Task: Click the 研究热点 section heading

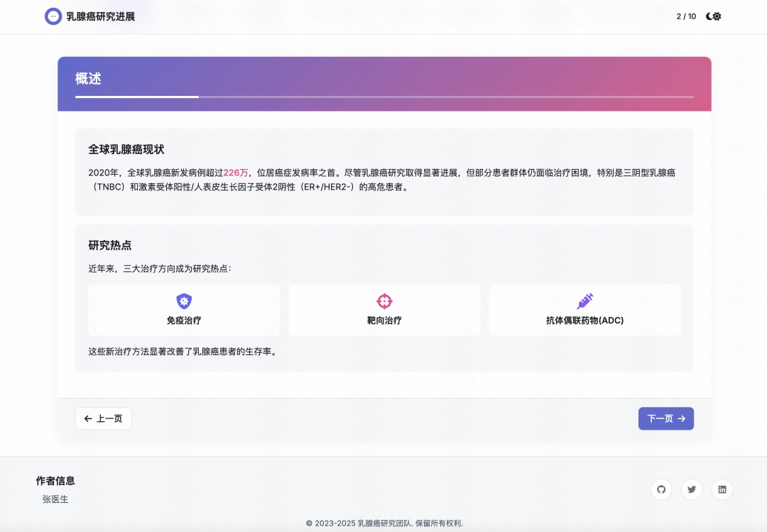Action: click(x=110, y=246)
